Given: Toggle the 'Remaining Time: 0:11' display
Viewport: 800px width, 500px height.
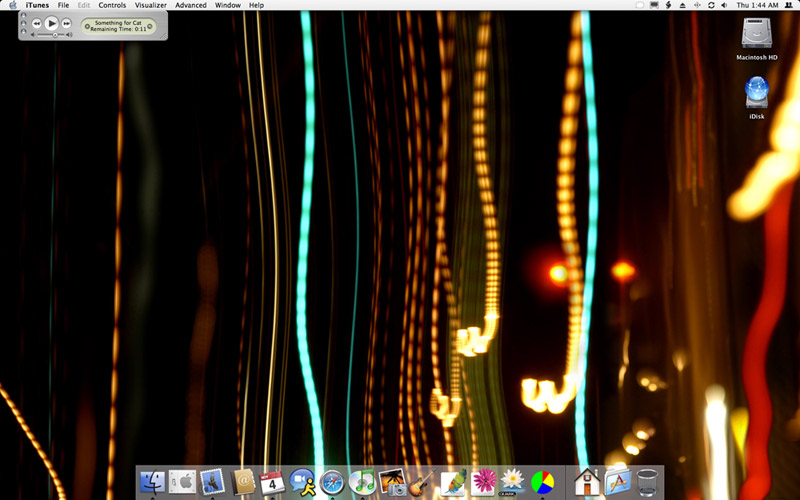Looking at the screenshot, I should pyautogui.click(x=118, y=29).
